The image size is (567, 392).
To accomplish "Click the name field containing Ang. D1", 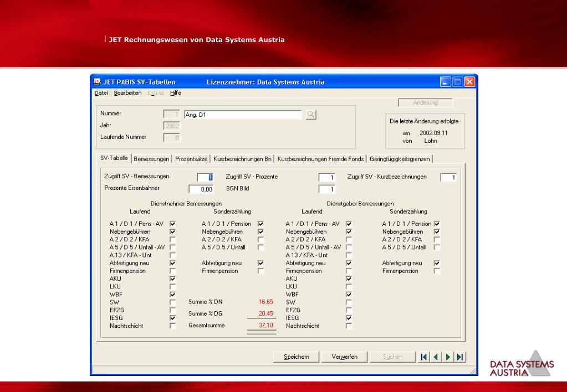I will (x=243, y=115).
